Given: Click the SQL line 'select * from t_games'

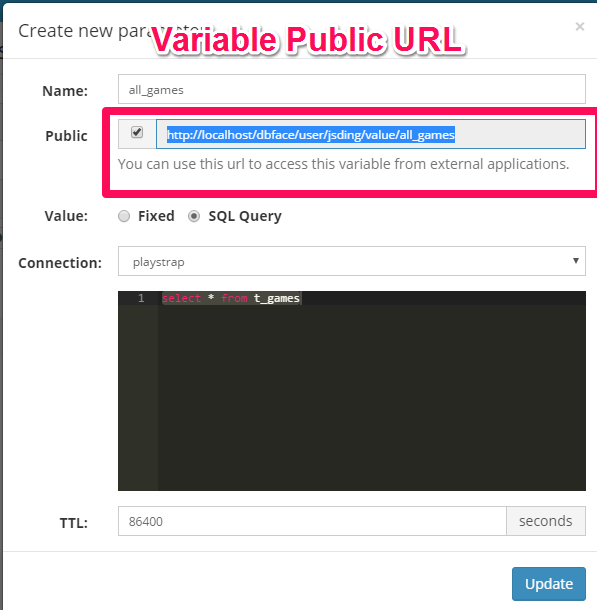Looking at the screenshot, I should (231, 298).
